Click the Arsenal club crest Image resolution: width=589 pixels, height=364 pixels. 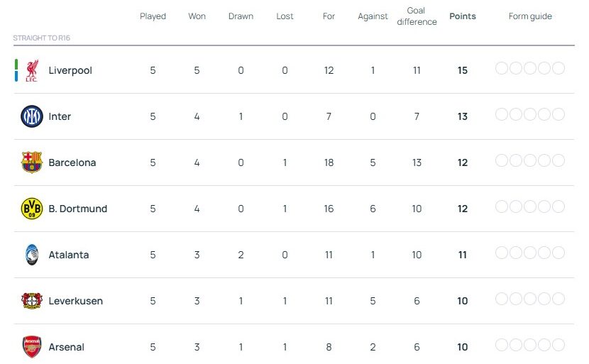click(x=32, y=347)
